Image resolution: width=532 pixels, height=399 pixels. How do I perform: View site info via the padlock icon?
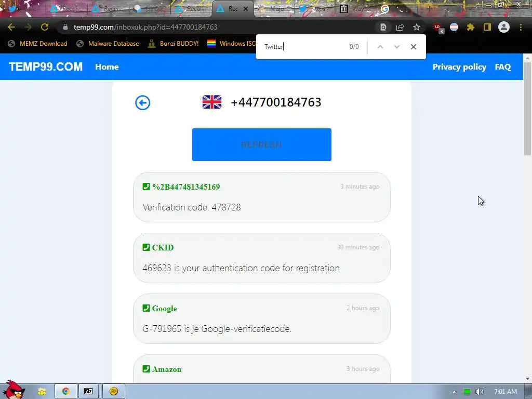(65, 27)
